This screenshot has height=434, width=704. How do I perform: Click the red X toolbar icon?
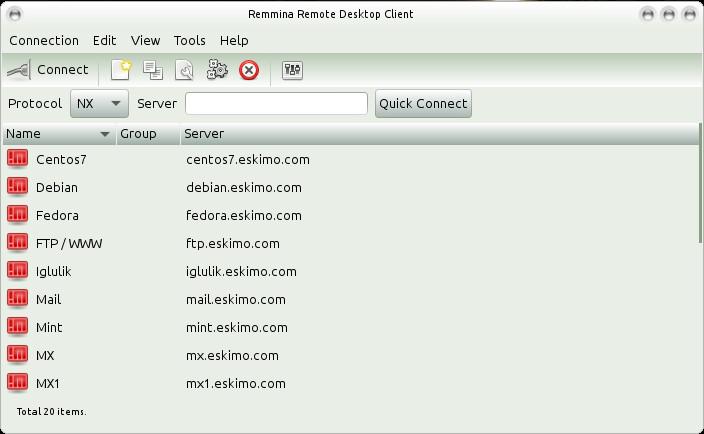pyautogui.click(x=249, y=70)
